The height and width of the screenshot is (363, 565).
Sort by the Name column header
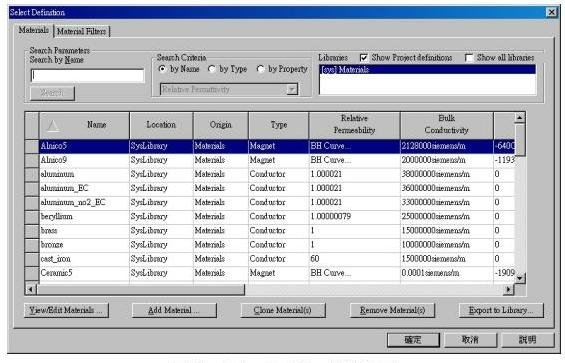click(x=84, y=125)
